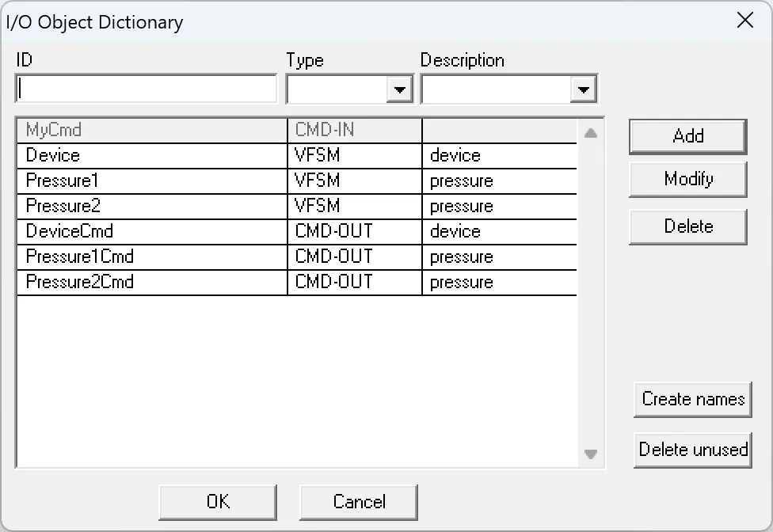Viewport: 773px width, 532px height.
Task: Select the Device VFSM entry
Action: 150,155
